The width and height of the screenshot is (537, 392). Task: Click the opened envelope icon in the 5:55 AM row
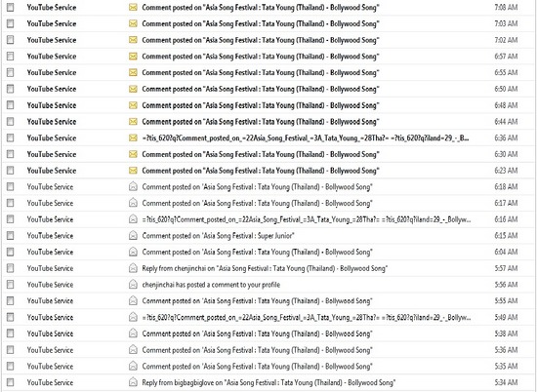pyautogui.click(x=133, y=300)
